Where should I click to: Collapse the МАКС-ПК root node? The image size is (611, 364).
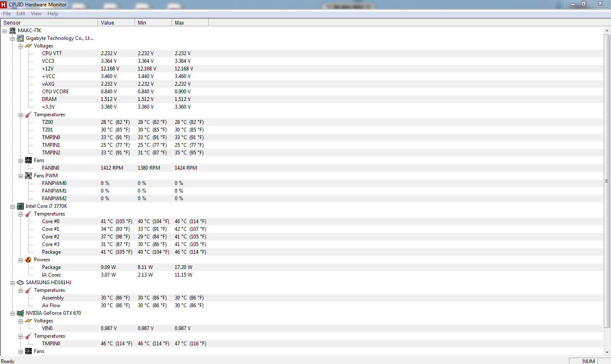tap(4, 31)
